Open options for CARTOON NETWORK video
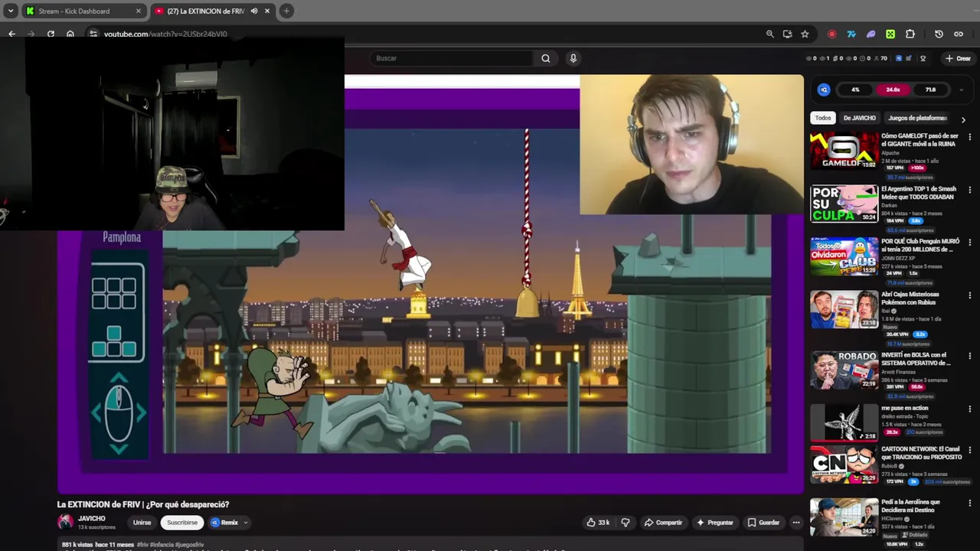This screenshot has height=551, width=980. pyautogui.click(x=970, y=450)
